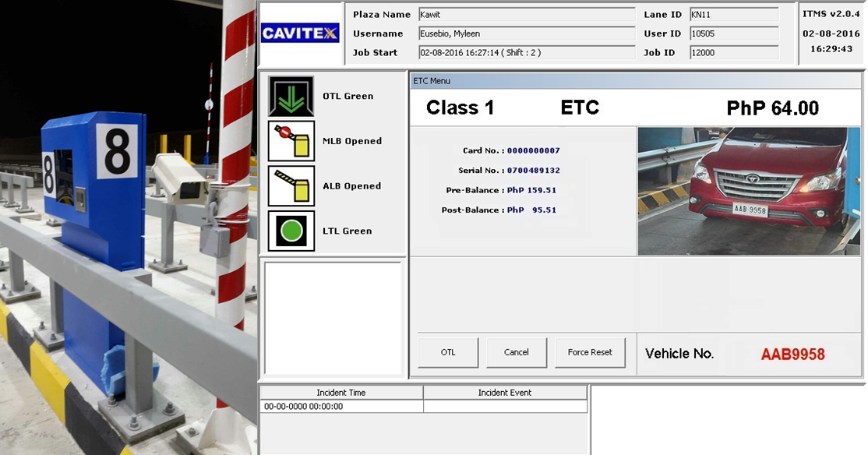Click the OTL button
This screenshot has height=455, width=868.
tap(448, 352)
